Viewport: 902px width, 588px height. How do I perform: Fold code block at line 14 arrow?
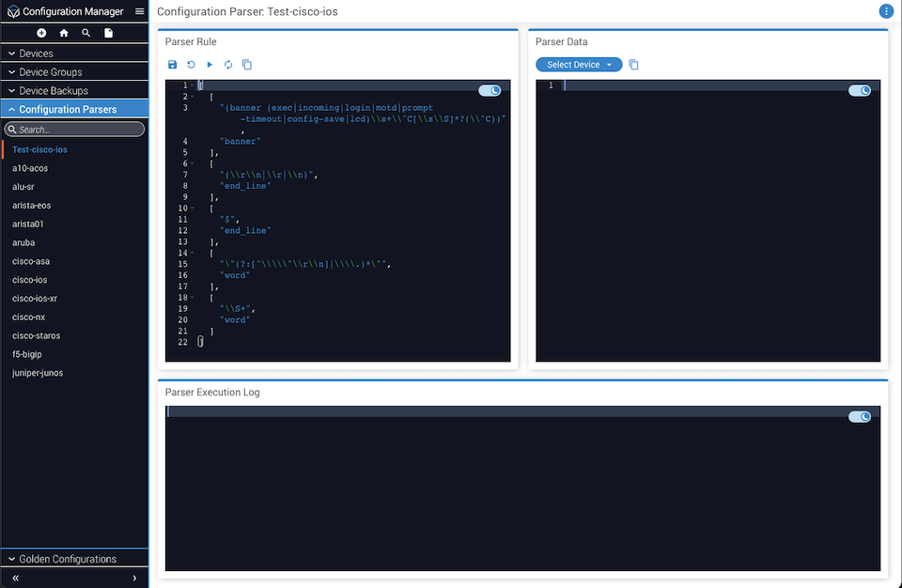[192, 253]
